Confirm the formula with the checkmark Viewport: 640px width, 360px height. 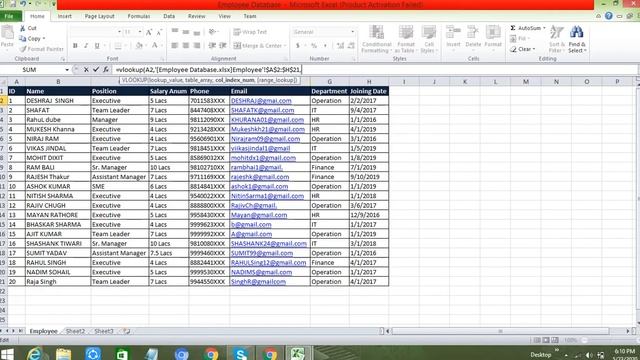coord(96,69)
